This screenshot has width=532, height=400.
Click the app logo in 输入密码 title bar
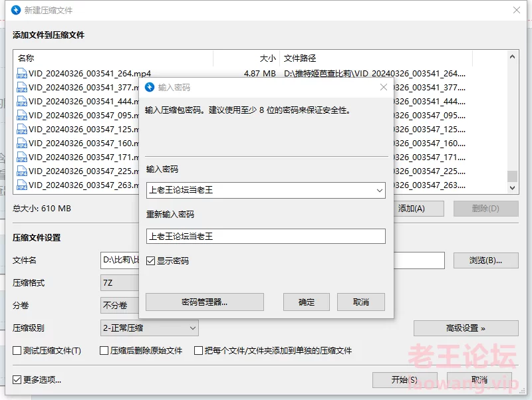149,87
